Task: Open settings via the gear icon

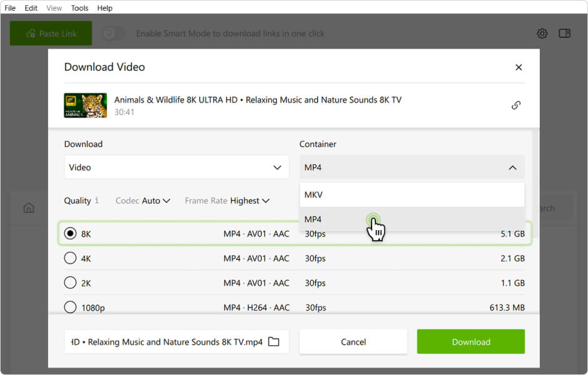Action: coord(542,34)
